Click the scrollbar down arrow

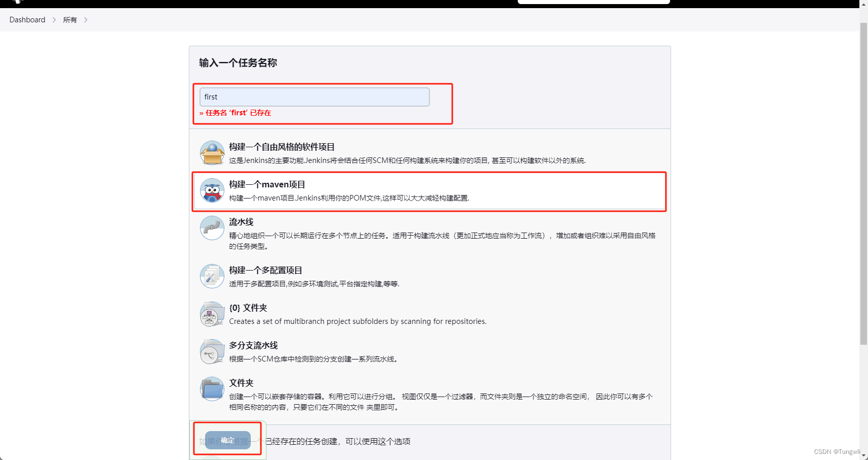[863, 455]
